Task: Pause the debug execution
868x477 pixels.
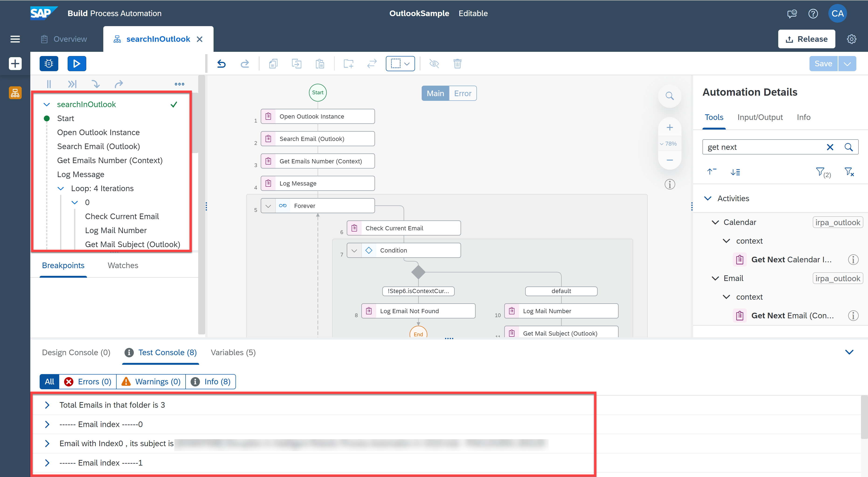Action: click(x=49, y=84)
